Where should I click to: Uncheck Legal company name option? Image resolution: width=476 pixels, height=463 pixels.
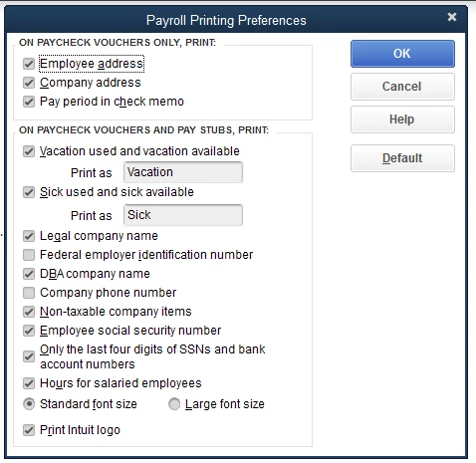click(x=29, y=236)
